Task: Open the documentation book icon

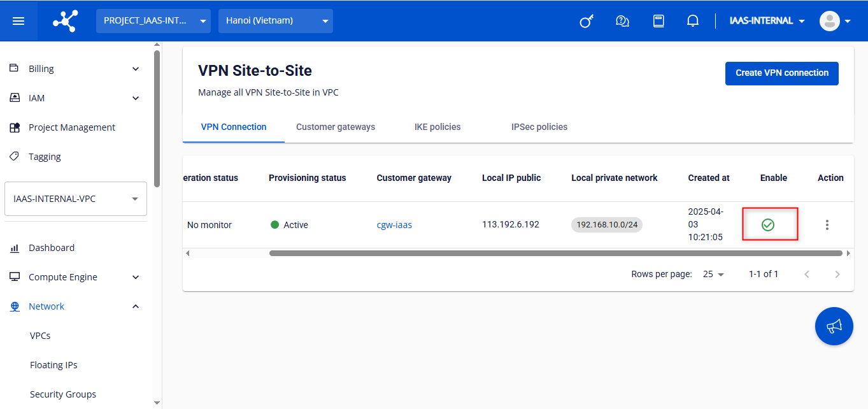Action: 658,21
